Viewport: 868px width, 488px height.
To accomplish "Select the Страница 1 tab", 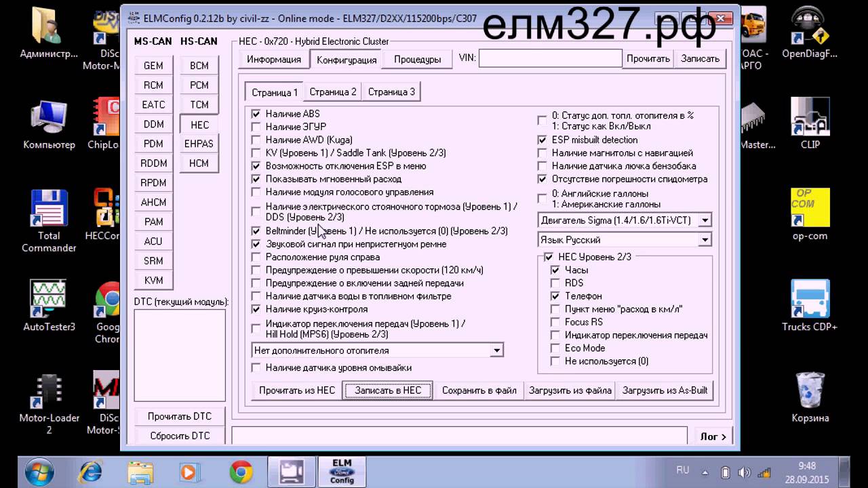I will pos(275,92).
